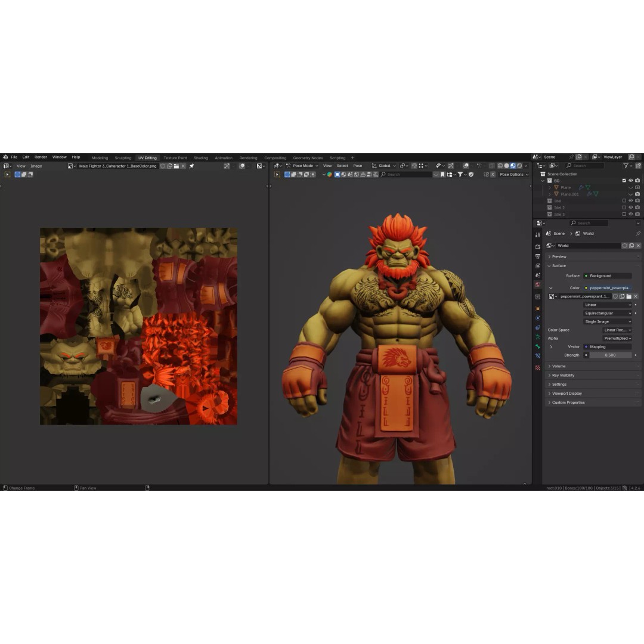This screenshot has width=644, height=644.
Task: Switch to the Texture Paint workspace tab
Action: click(x=175, y=158)
